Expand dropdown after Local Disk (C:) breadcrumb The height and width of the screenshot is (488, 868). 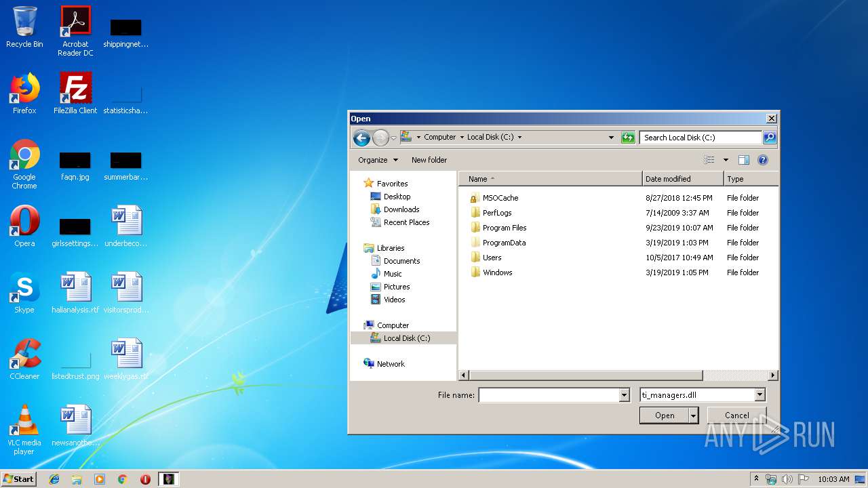point(519,137)
